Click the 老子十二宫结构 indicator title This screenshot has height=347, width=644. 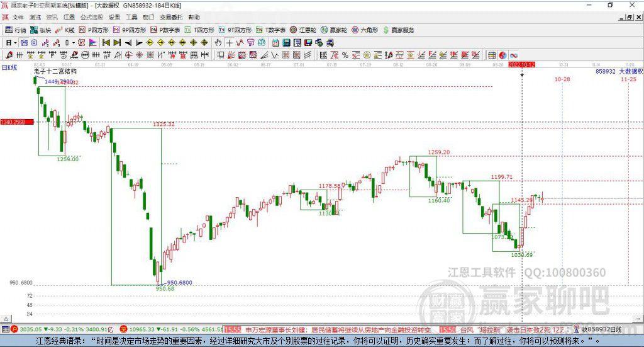[55, 71]
